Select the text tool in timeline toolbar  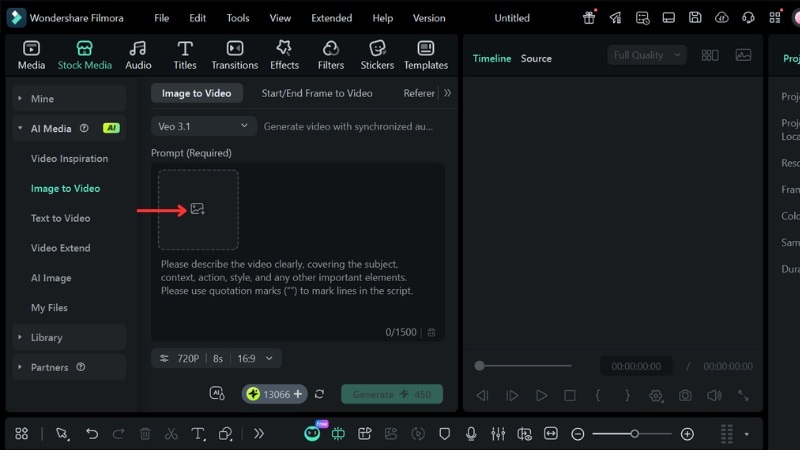(198, 434)
